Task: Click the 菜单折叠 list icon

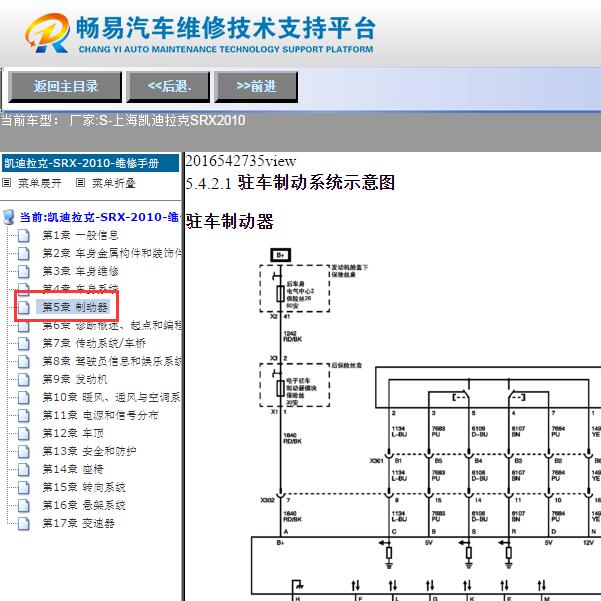Action: (x=80, y=183)
